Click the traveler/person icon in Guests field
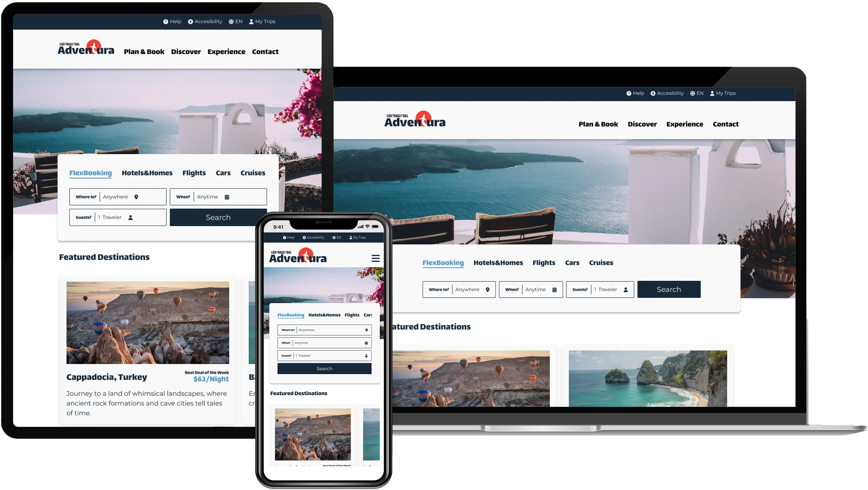 [625, 289]
